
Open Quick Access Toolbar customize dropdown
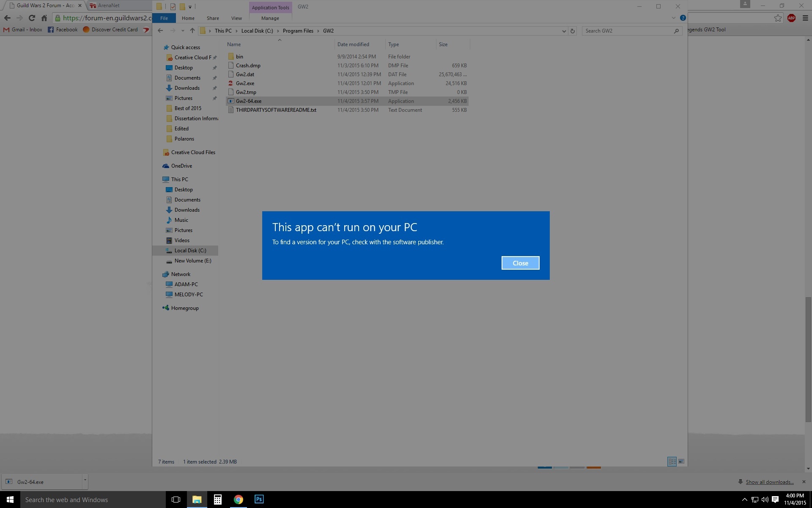pos(190,7)
